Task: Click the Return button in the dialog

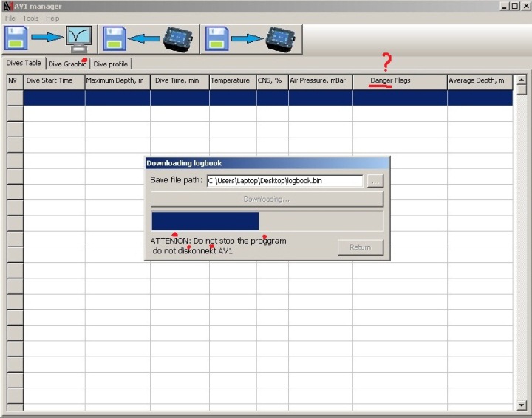Action: click(360, 247)
